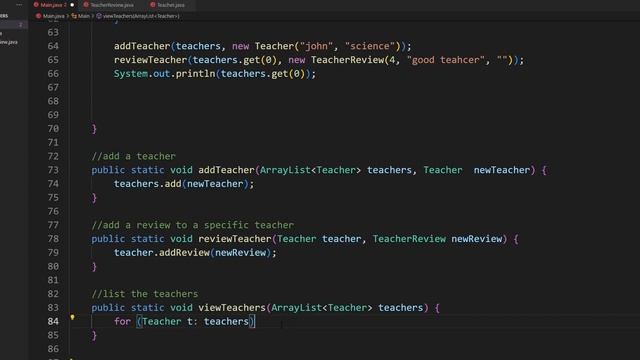Image resolution: width=640 pixels, height=360 pixels.
Task: Click the TeacherReview parameter type on line 78
Action: tap(409, 239)
